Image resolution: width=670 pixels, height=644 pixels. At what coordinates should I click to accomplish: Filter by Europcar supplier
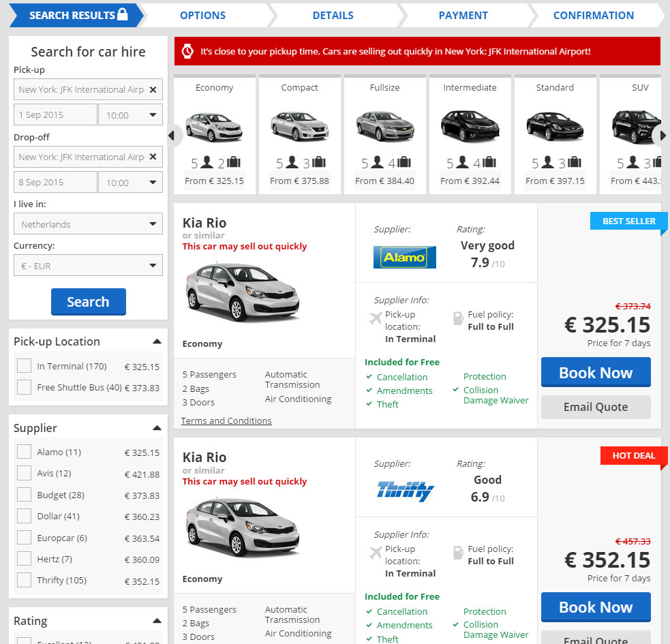(24, 538)
